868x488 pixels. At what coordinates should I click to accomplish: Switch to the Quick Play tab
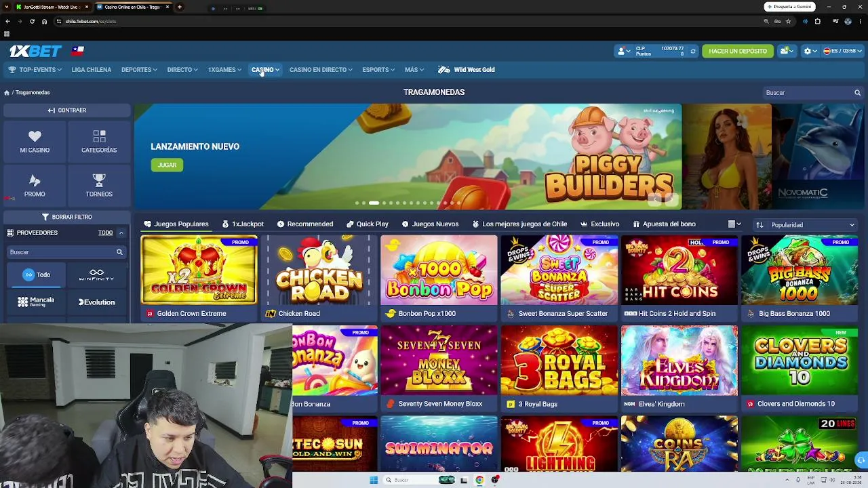coord(368,224)
